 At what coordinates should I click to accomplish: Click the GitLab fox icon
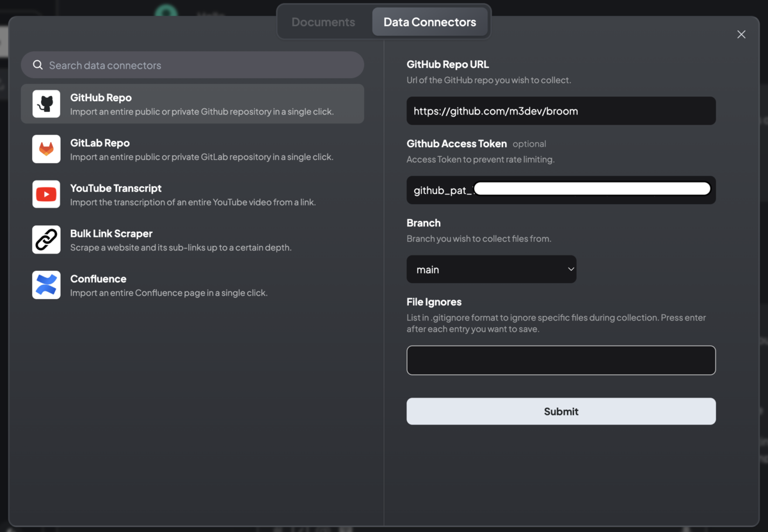pos(46,149)
